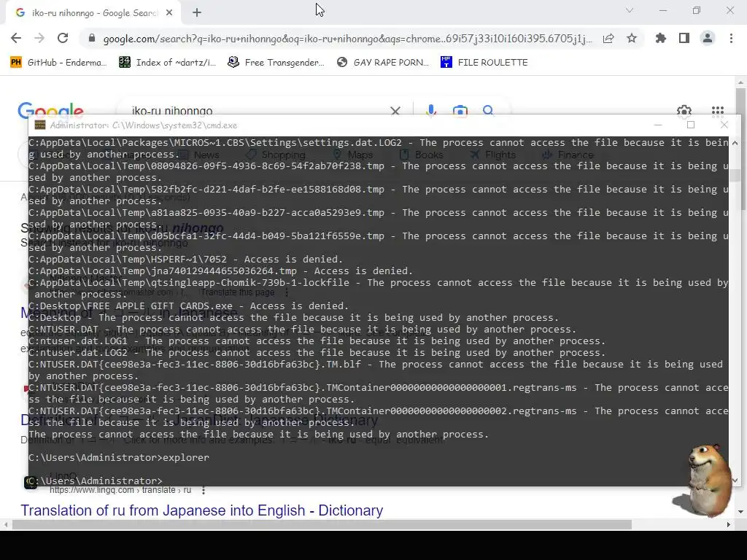
Task: Click the share page icon
Action: pos(608,39)
